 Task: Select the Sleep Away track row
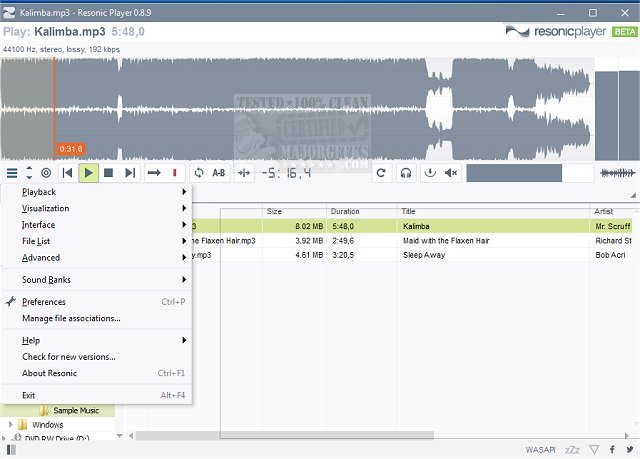coord(411,255)
